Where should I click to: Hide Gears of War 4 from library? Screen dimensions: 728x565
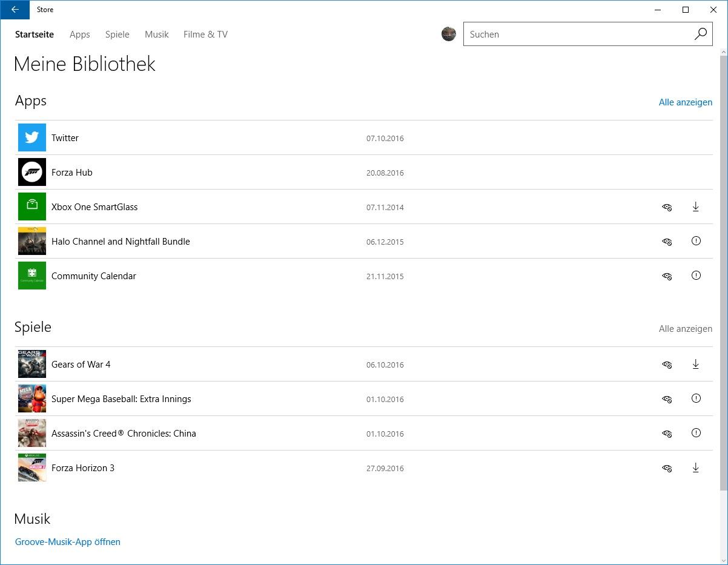click(x=667, y=365)
